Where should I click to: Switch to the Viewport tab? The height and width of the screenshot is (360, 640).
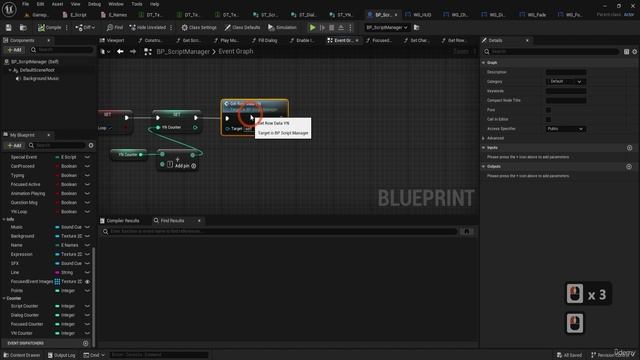(112, 40)
